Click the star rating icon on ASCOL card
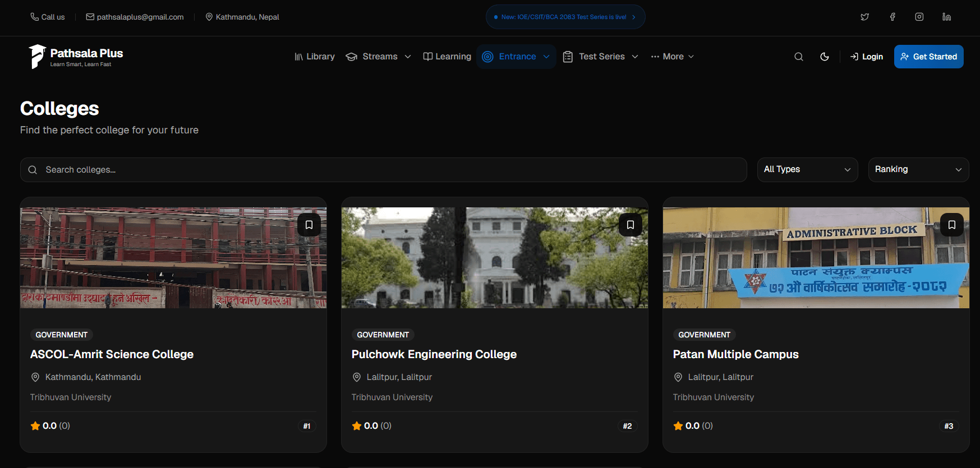This screenshot has height=468, width=980. point(35,426)
